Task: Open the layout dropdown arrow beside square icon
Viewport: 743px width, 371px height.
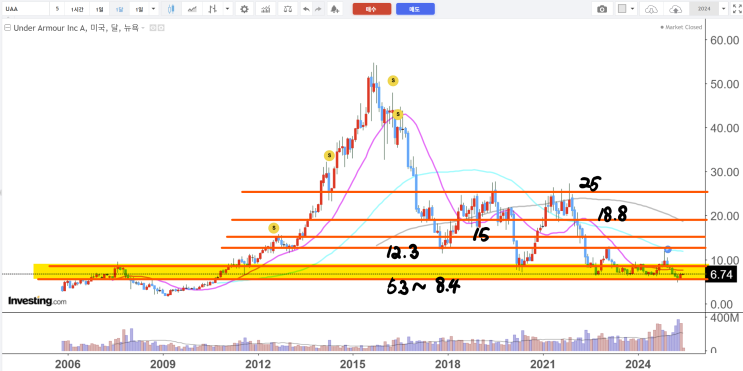Action: [633, 9]
